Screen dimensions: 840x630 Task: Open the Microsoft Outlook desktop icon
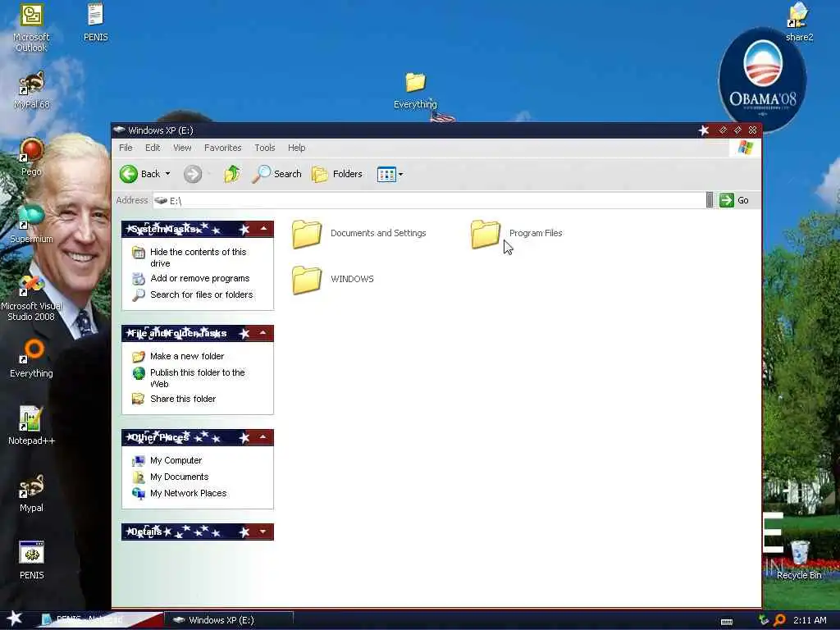pos(31,28)
